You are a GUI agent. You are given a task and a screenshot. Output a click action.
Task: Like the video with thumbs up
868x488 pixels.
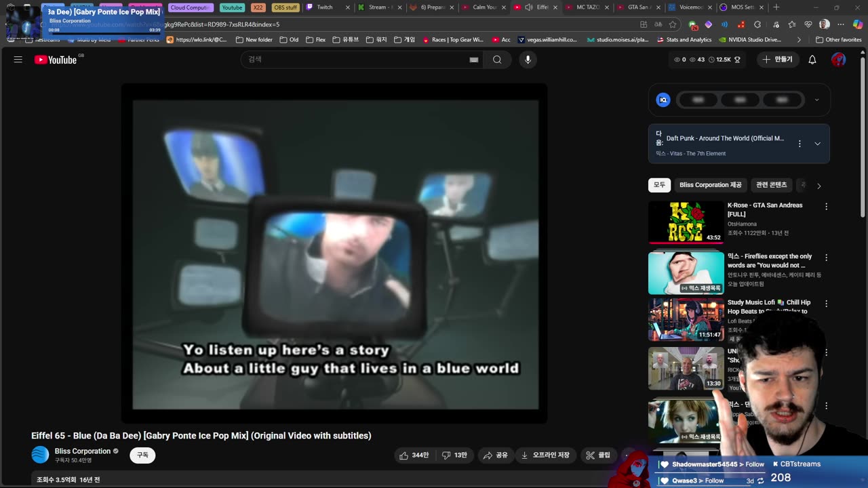(414, 455)
